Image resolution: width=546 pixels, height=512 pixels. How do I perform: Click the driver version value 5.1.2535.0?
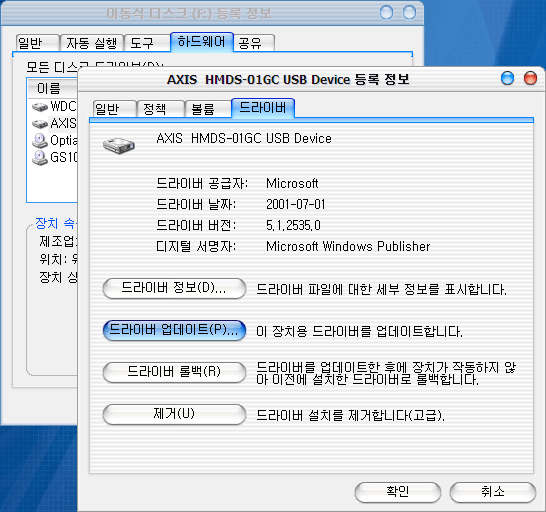[x=293, y=226]
